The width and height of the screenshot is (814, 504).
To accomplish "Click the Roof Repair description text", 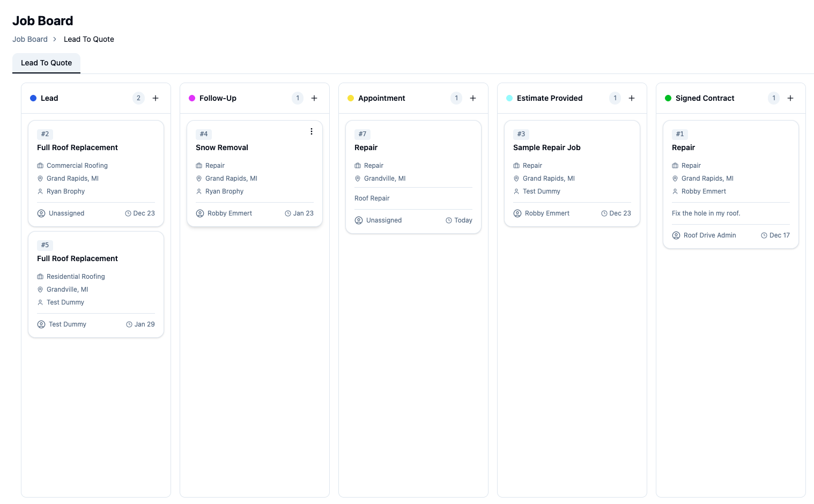I will click(x=372, y=198).
